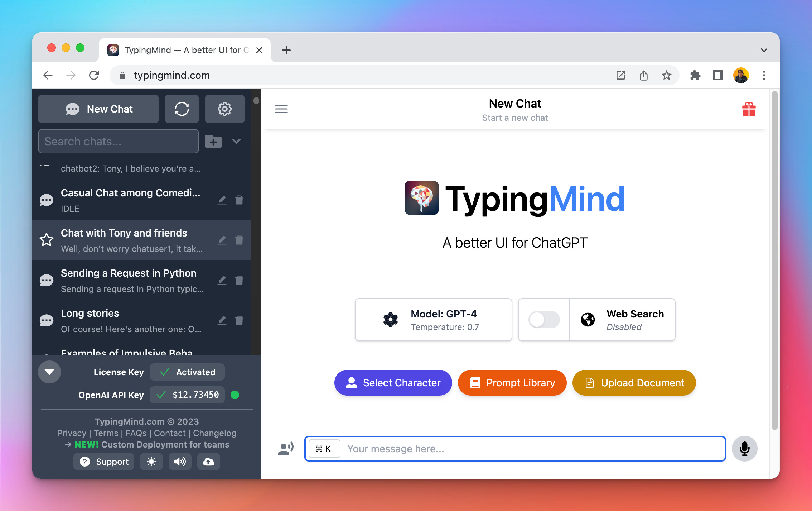This screenshot has width=812, height=511.
Task: Enable the Web Search toggle switch
Action: (544, 320)
